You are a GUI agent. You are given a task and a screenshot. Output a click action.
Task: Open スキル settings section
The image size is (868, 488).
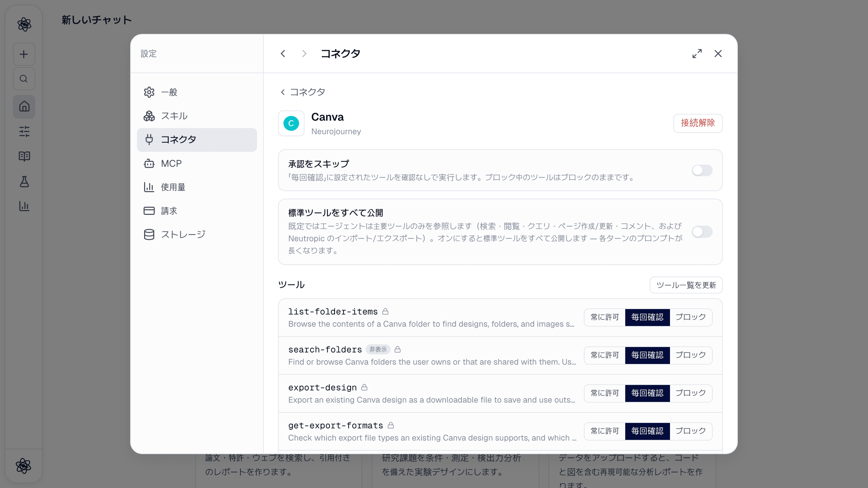coord(197,116)
